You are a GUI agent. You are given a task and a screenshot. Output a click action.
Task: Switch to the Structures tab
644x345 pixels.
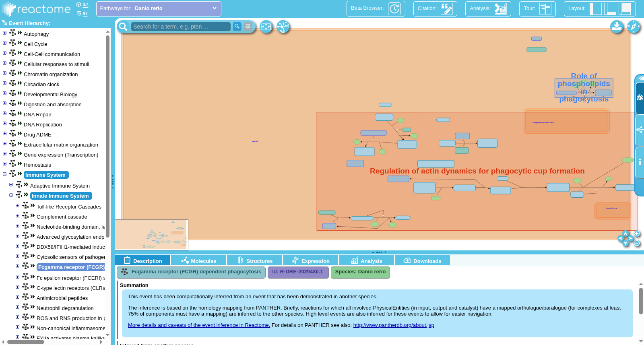(254, 260)
